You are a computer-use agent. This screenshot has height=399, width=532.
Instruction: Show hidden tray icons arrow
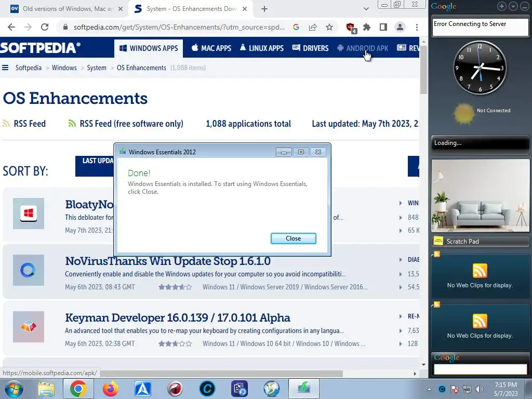click(429, 389)
